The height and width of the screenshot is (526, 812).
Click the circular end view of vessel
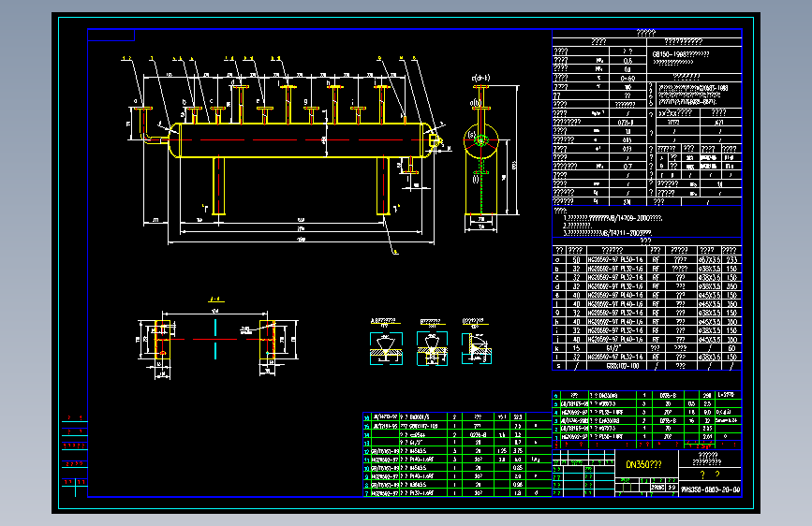[x=481, y=140]
